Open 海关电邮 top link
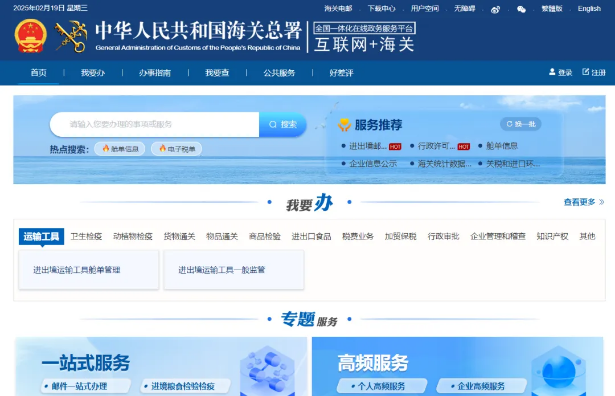Screen dimensions: 615x396 338,9
